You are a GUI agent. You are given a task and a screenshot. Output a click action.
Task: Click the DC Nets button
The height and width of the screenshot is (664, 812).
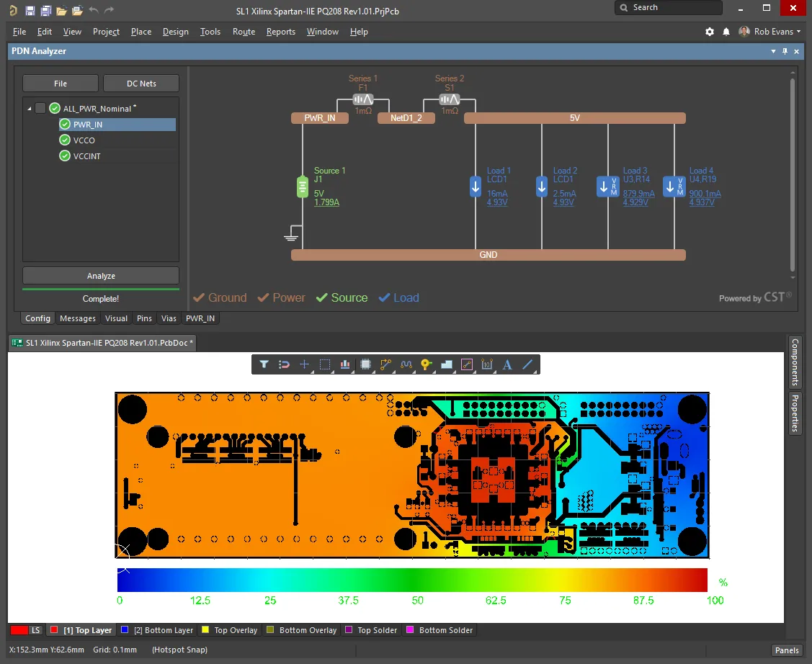pos(141,84)
